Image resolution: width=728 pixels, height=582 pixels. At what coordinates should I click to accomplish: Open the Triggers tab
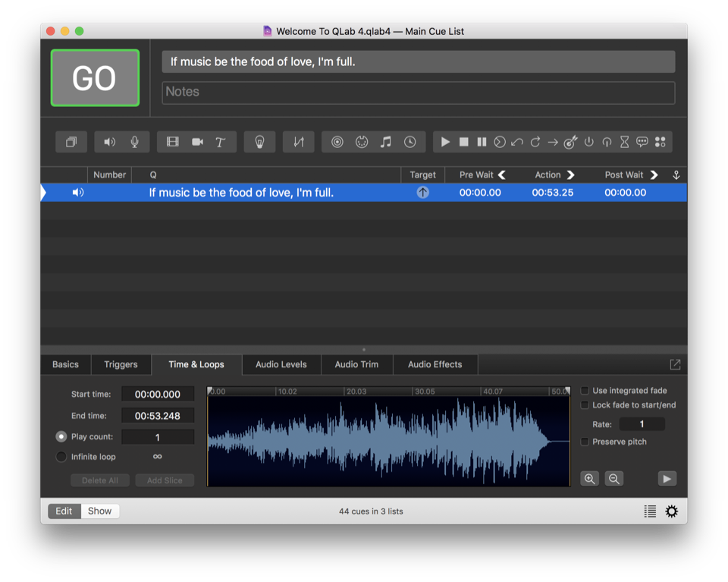(x=121, y=365)
